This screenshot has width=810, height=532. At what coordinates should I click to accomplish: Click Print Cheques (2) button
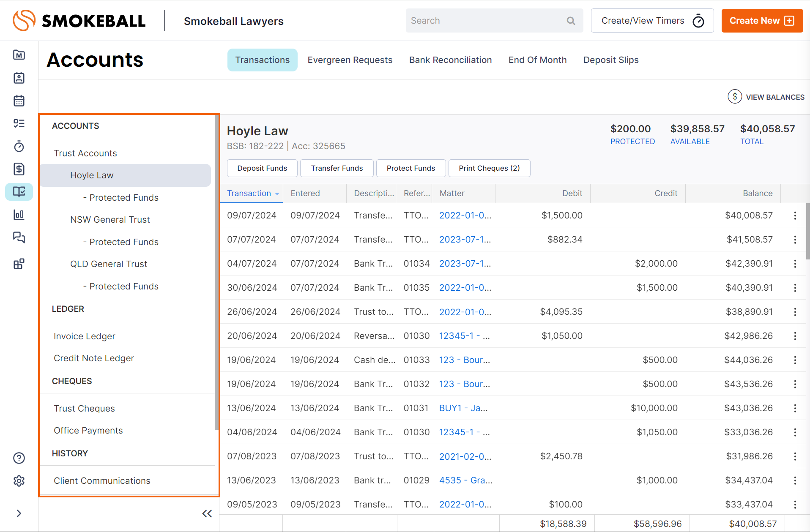tap(489, 168)
